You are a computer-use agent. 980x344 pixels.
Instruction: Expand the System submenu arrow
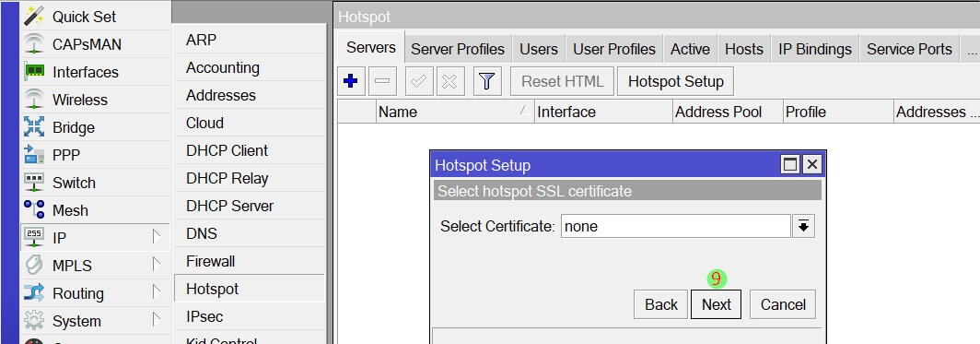tap(157, 320)
